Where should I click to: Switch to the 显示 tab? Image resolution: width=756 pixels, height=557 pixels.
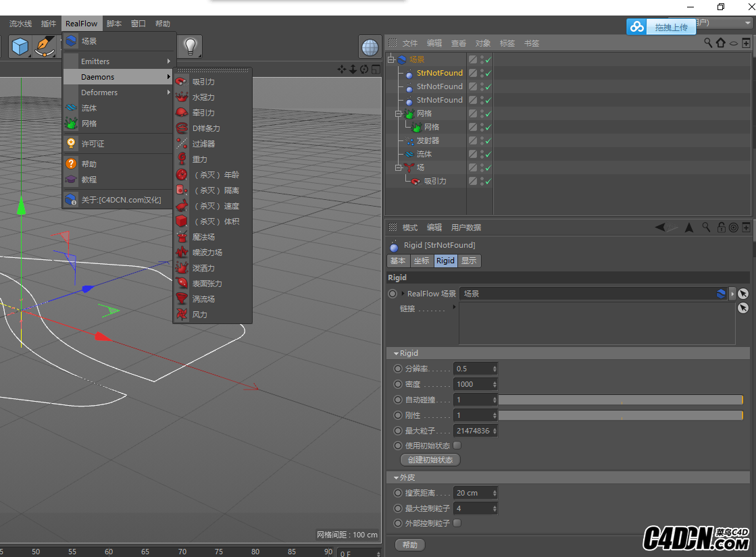pyautogui.click(x=469, y=261)
